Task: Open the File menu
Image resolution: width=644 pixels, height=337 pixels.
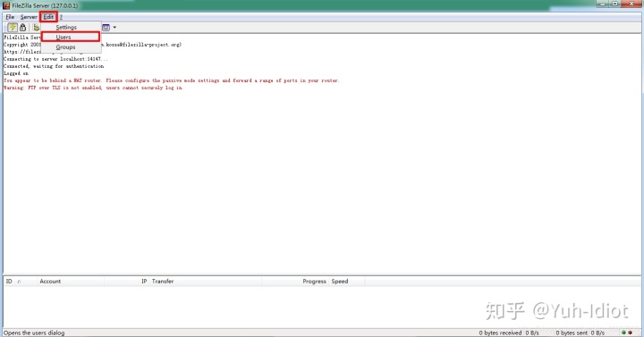Action: coord(10,17)
